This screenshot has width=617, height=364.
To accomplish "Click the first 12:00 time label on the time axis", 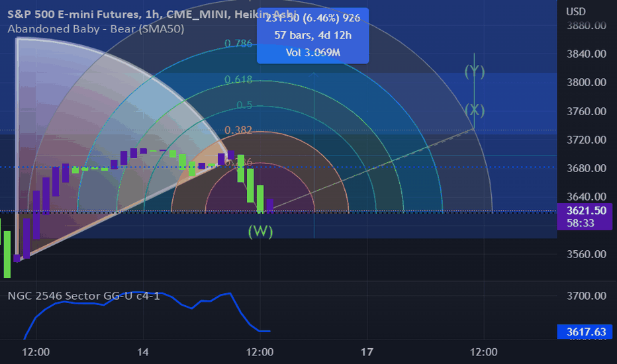I will (36, 352).
